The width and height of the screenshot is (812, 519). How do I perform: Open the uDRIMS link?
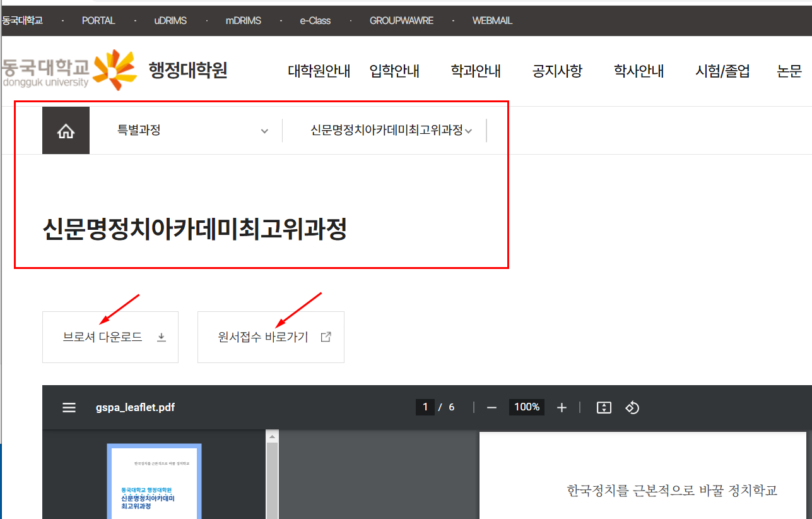(170, 21)
